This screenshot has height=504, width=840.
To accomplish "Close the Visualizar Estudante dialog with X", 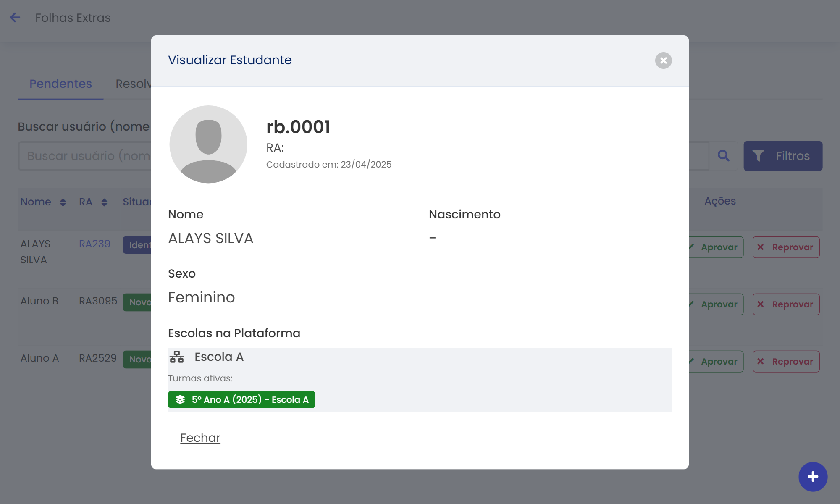I will point(663,60).
